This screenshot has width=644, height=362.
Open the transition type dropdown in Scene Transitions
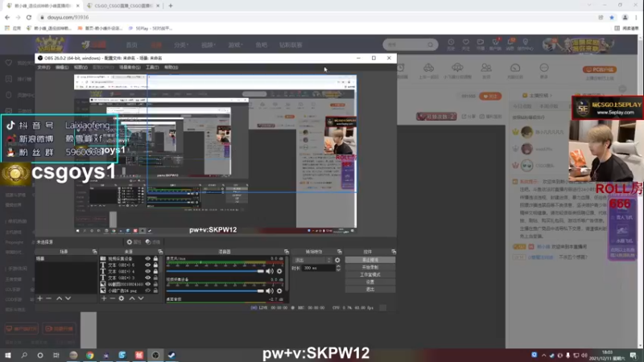[x=312, y=260]
